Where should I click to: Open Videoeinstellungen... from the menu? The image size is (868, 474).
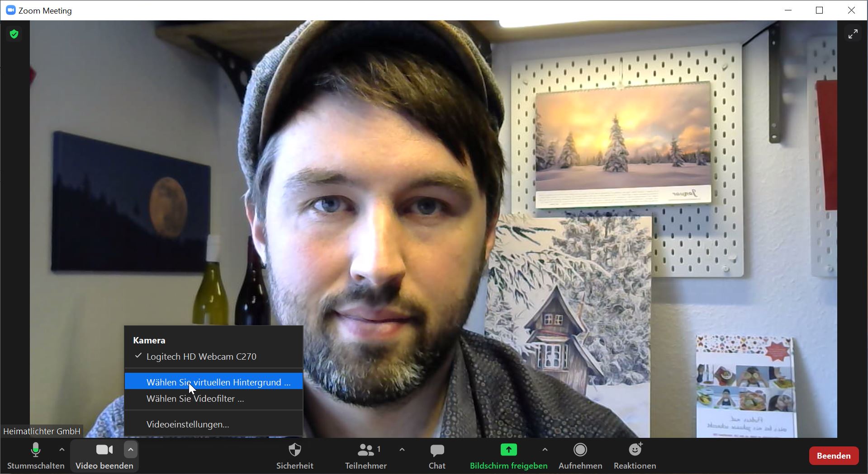[x=188, y=424]
